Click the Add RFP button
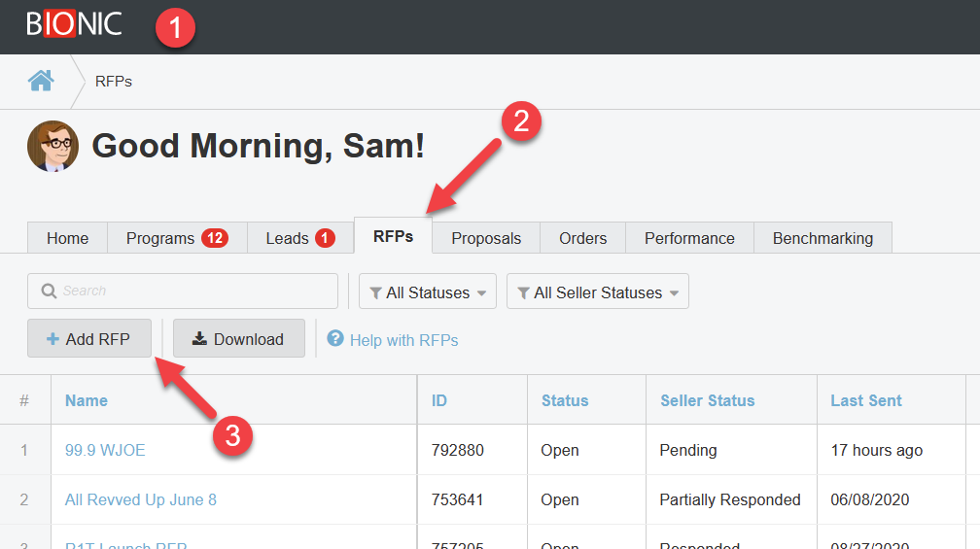The image size is (980, 549). pos(88,339)
